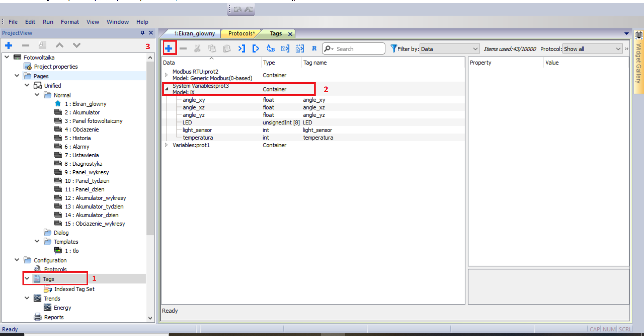The width and height of the screenshot is (644, 336).
Task: Open the Filter by Data dropdown
Action: [x=449, y=49]
